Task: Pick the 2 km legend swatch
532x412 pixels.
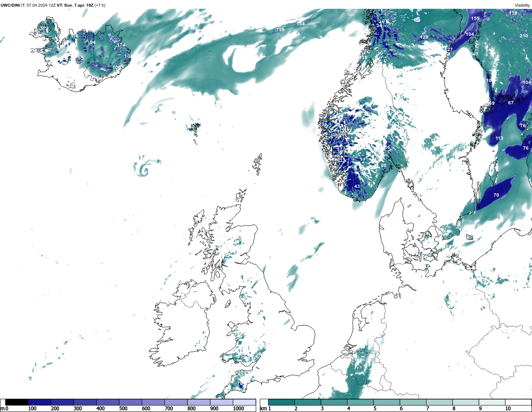Action: 308,402
